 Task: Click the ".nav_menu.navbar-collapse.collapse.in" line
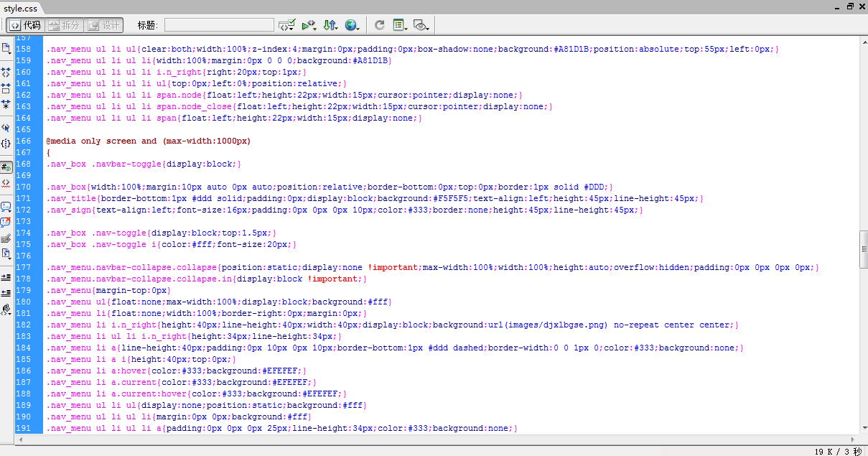[207, 279]
